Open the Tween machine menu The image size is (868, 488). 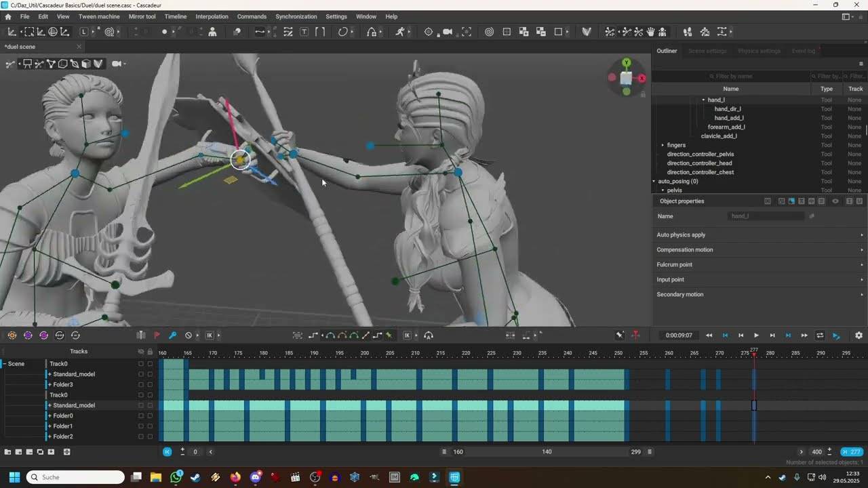pyautogui.click(x=99, y=16)
